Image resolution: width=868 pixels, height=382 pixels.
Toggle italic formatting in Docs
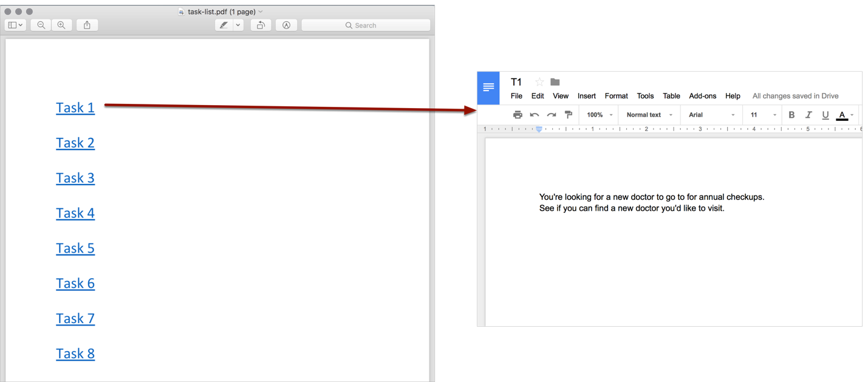point(808,115)
